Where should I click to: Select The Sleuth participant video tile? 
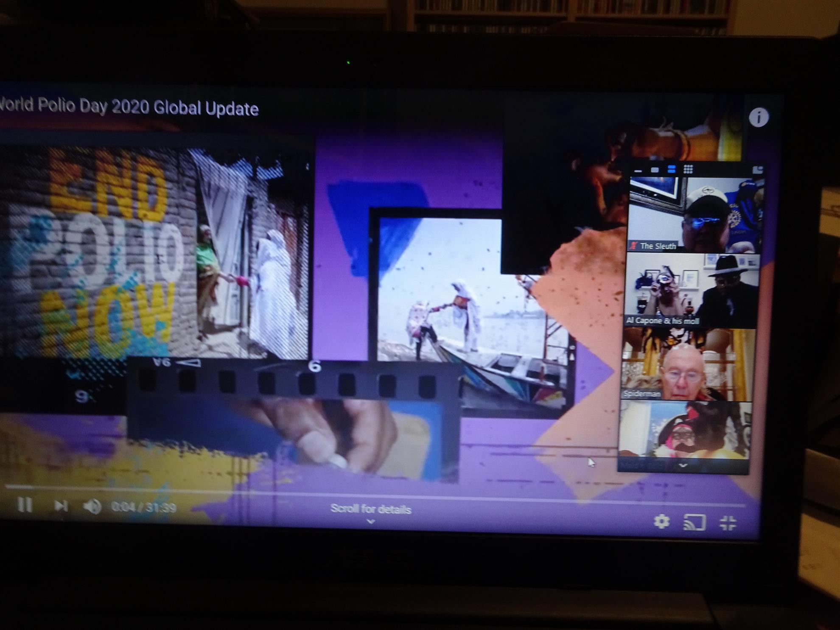click(694, 215)
